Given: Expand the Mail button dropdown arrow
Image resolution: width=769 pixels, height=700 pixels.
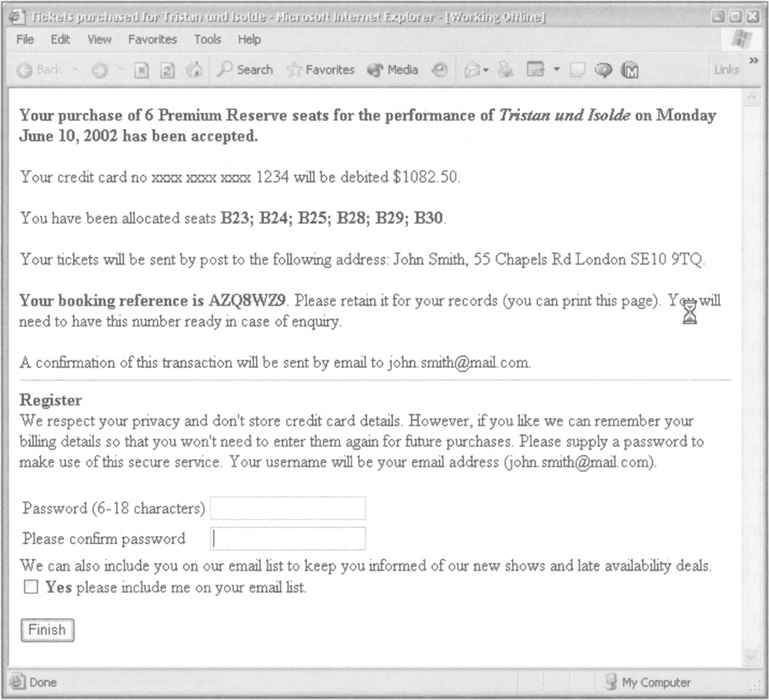Looking at the screenshot, I should pos(486,70).
